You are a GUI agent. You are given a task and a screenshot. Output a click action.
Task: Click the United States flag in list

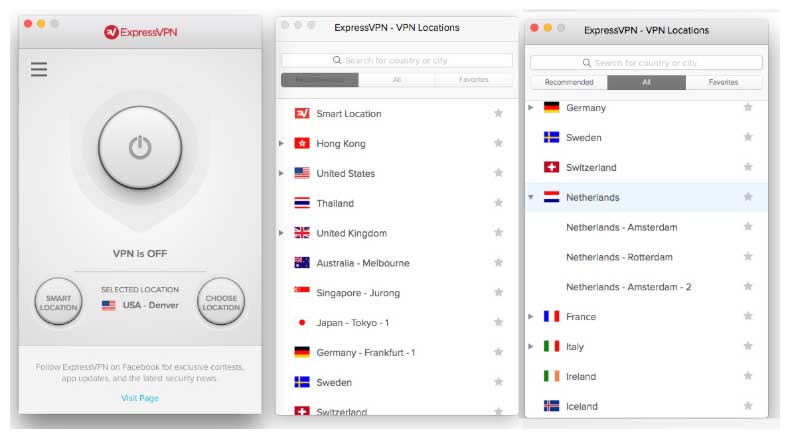coord(302,173)
